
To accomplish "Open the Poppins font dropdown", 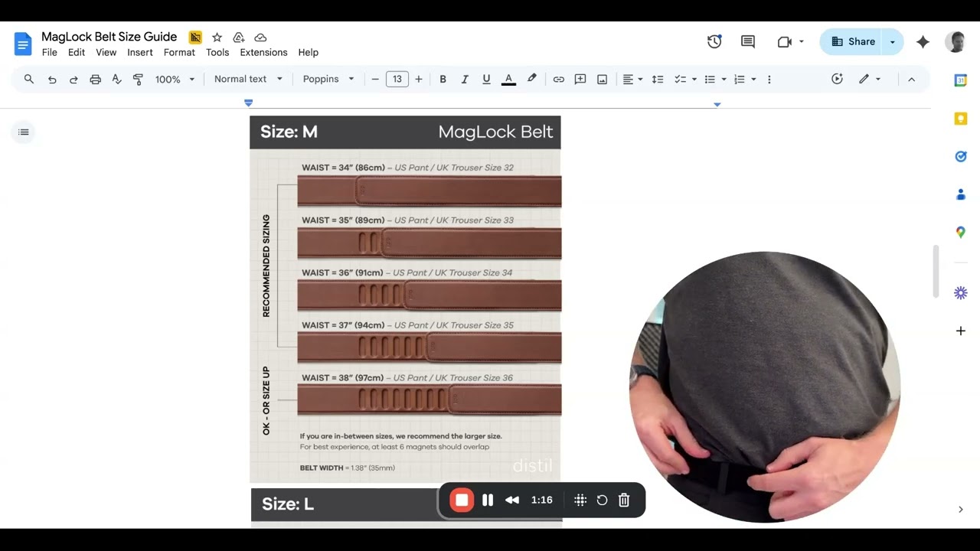I will click(328, 80).
